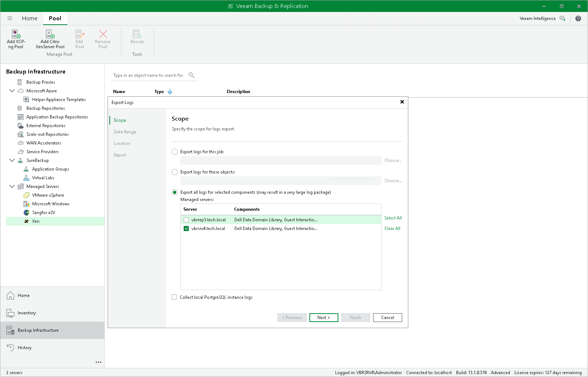588x377 pixels.
Task: Click the Edit Pool ribbon icon
Action: click(x=80, y=34)
